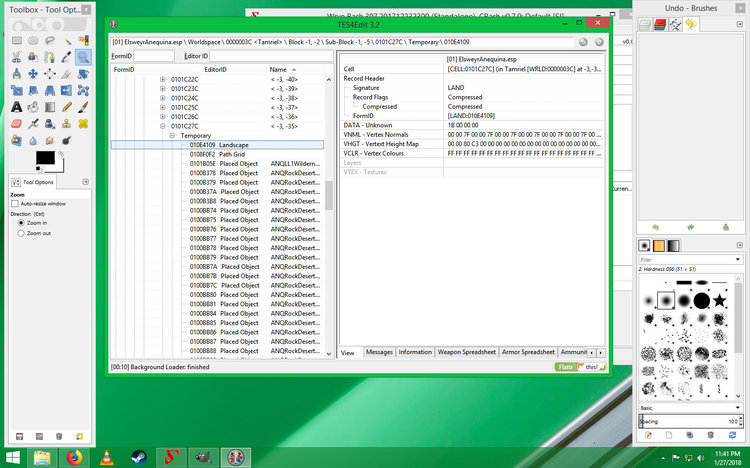Click the Flattr button in status bar

566,367
